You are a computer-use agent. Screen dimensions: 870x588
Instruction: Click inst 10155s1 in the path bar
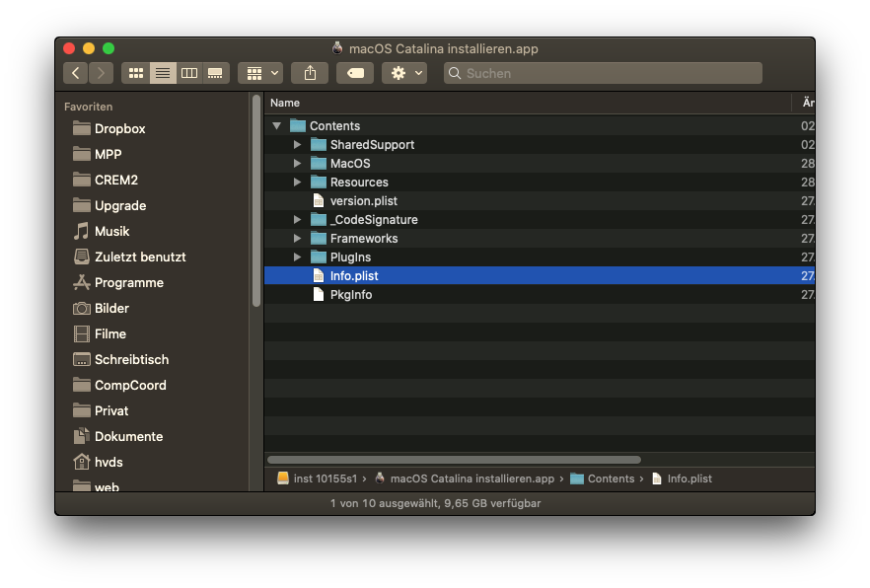[318, 478]
